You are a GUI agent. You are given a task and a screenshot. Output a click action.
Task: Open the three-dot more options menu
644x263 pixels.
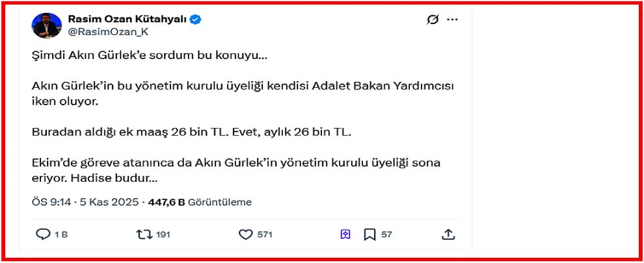point(453,19)
